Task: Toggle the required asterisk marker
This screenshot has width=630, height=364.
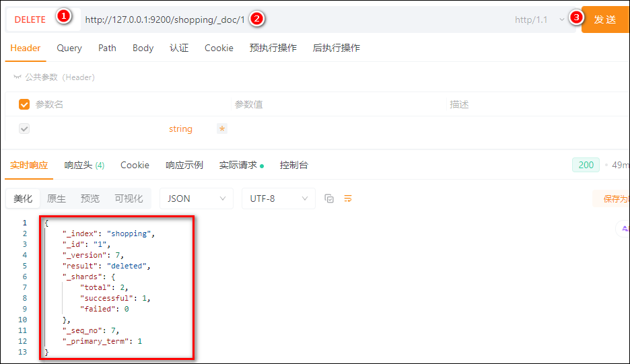Action: [x=222, y=129]
